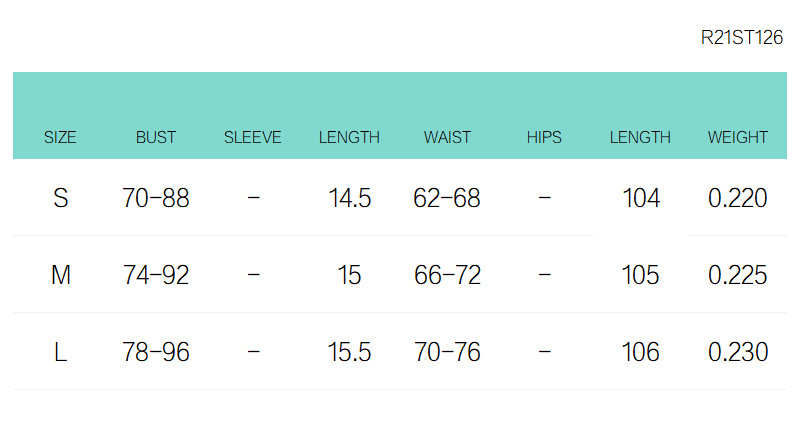Screen dimensions: 800x425
Task: Select the waist value 62-68
Action: tap(447, 198)
